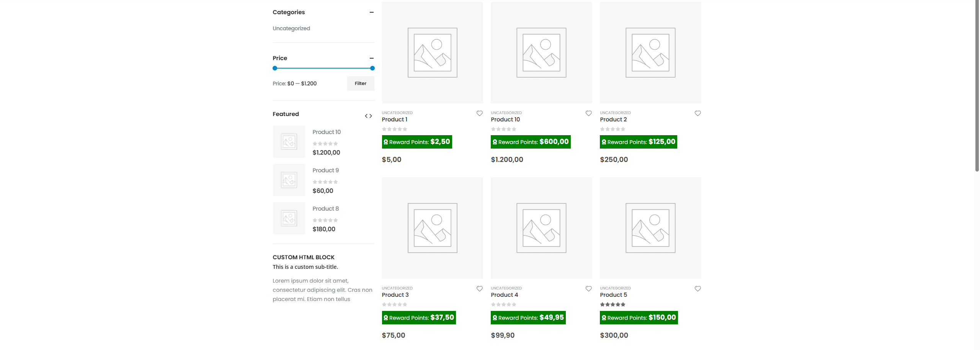Click the reward points medal icon on Product 1
The image size is (980, 350).
pyautogui.click(x=385, y=142)
